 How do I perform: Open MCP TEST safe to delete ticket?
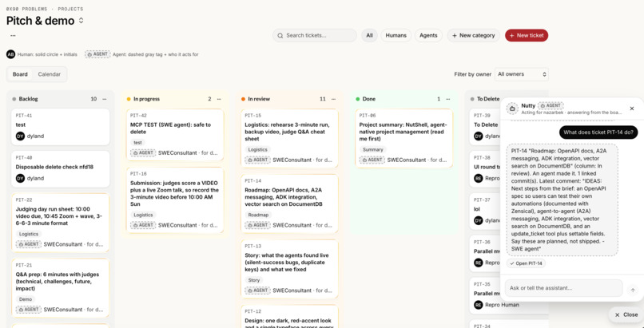(x=175, y=136)
